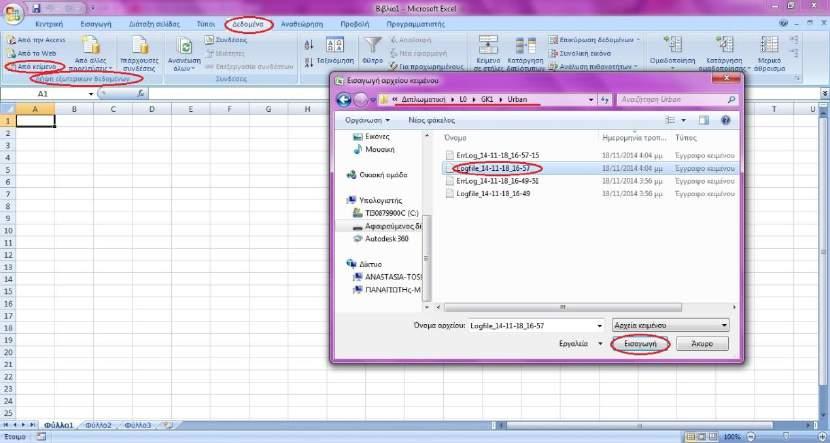The height and width of the screenshot is (443, 830).
Task: Select 'Δίκτυο' in navigation pane
Action: 364,264
